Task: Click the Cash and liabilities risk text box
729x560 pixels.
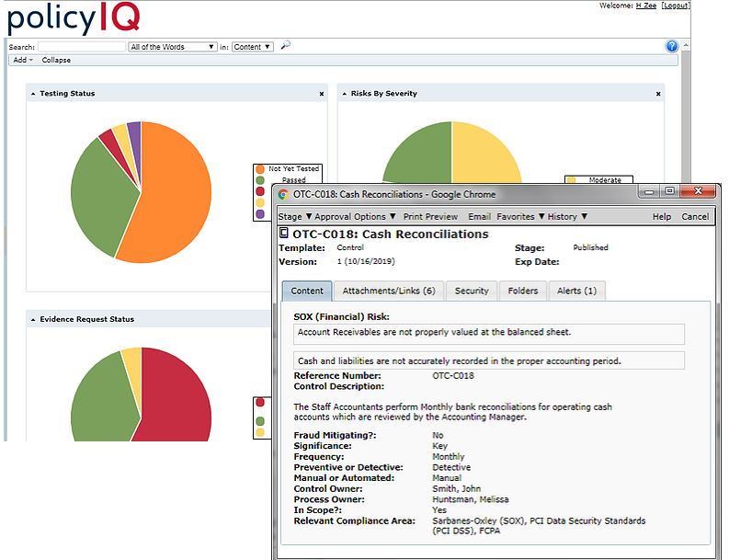Action: (489, 361)
